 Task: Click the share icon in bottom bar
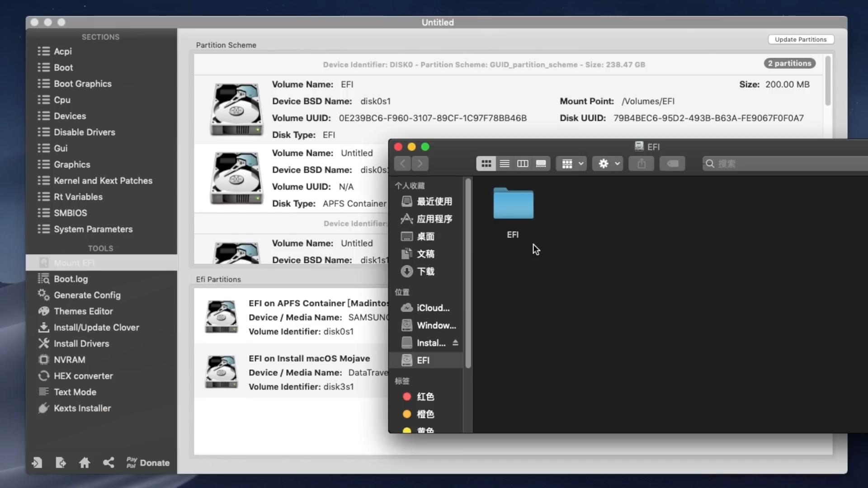click(108, 462)
